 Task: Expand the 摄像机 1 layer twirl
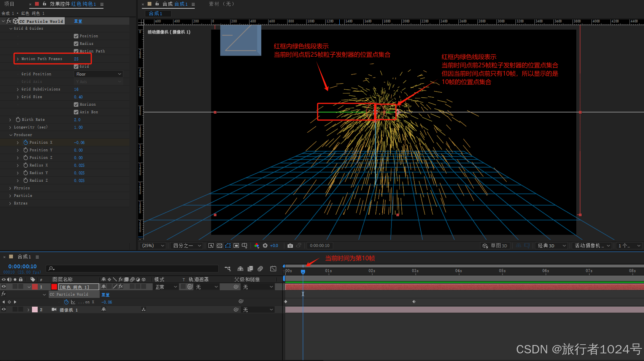(29, 310)
